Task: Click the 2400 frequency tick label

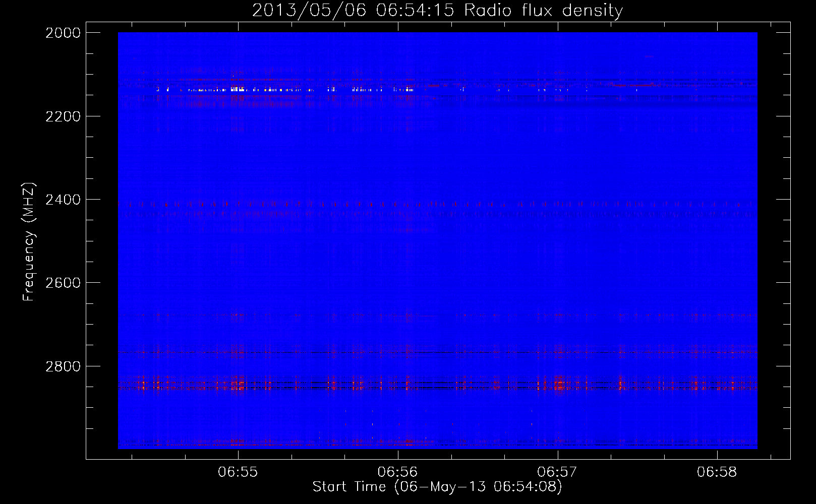Action: click(x=63, y=200)
